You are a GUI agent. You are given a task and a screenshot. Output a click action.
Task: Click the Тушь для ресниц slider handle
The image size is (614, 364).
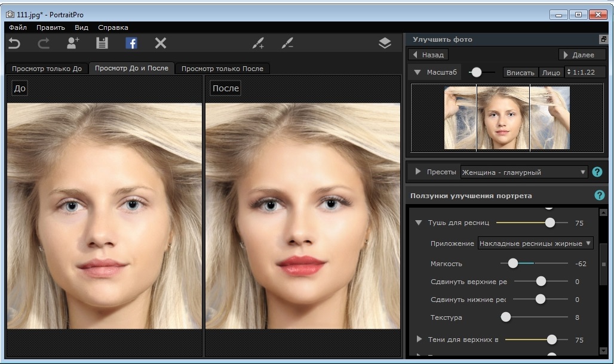pyautogui.click(x=549, y=223)
